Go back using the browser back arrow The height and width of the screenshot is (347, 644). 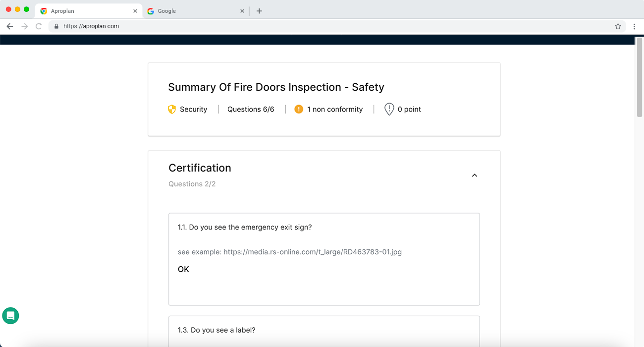[x=10, y=26]
